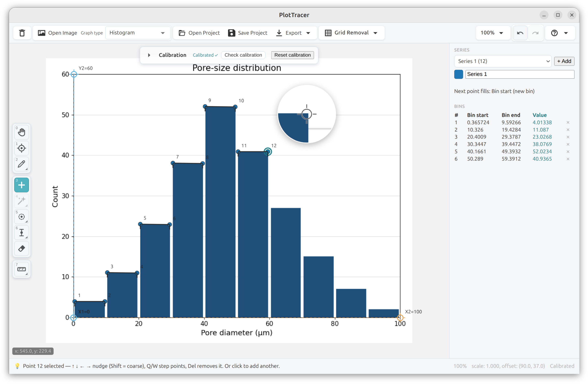The height and width of the screenshot is (384, 588).
Task: Select the magic wand auto-detect tool
Action: 22,201
